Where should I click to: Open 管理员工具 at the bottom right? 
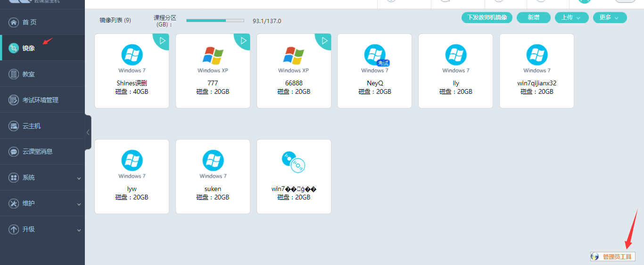pos(613,257)
